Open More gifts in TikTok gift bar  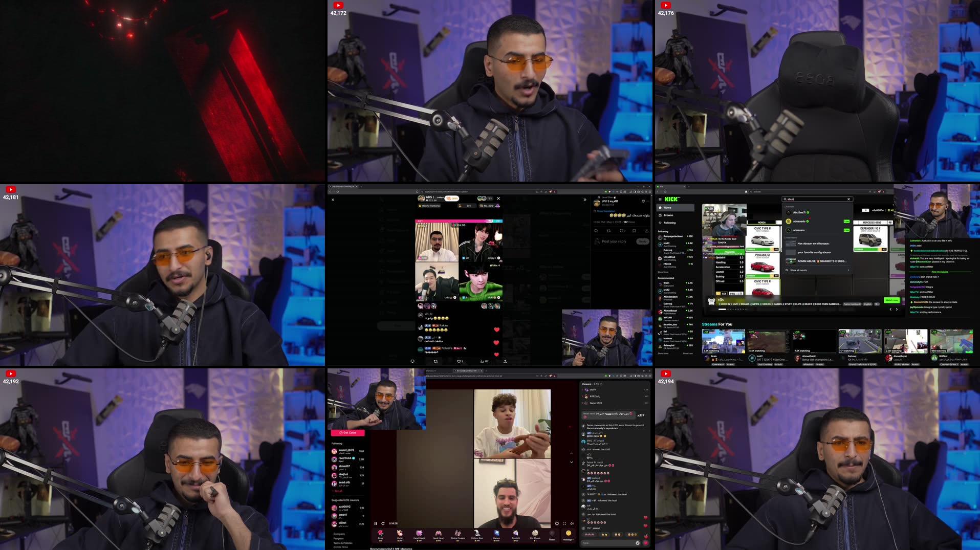click(552, 535)
